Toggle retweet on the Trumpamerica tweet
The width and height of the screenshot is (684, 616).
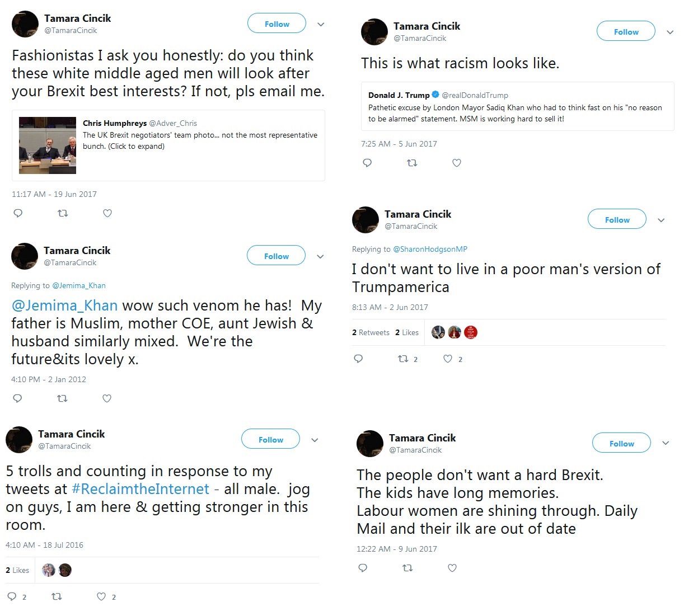tap(403, 359)
